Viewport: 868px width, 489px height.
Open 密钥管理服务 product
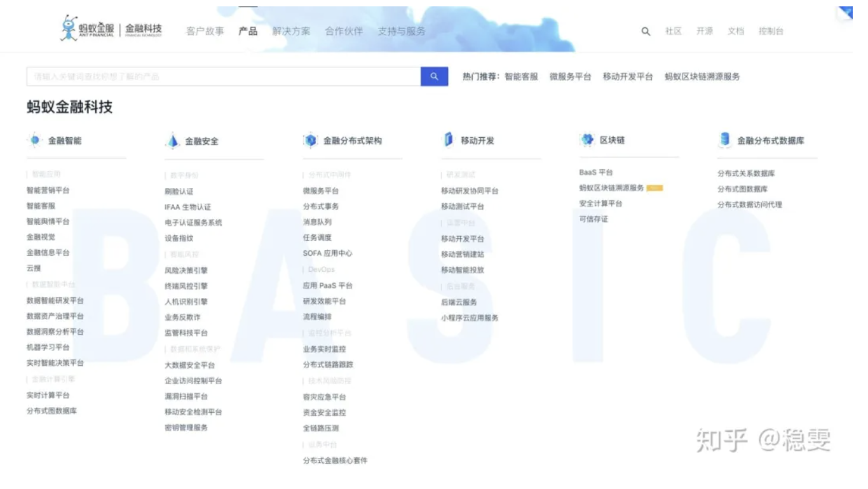186,427
